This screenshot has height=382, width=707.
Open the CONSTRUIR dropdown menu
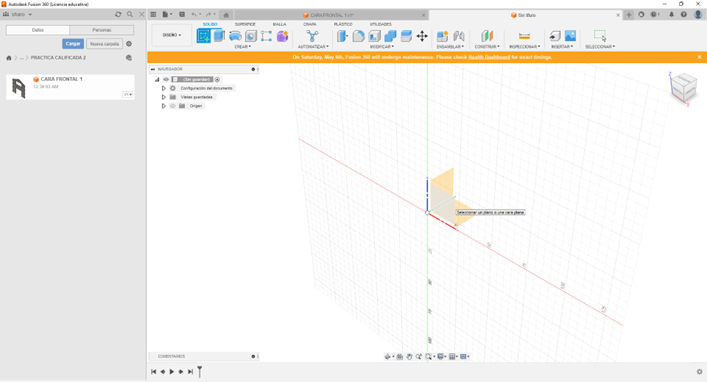(x=487, y=46)
